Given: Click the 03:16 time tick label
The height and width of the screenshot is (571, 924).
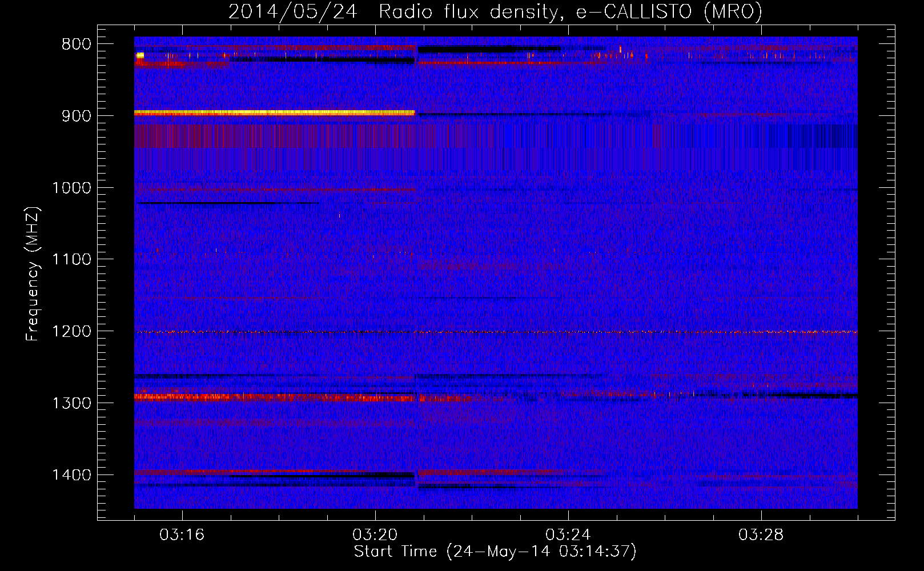Looking at the screenshot, I should click(182, 535).
